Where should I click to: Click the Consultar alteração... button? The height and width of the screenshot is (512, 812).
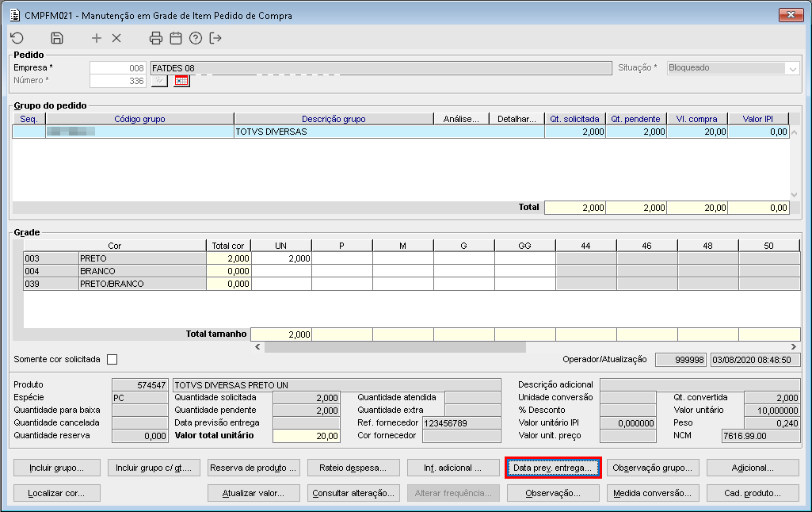click(353, 493)
